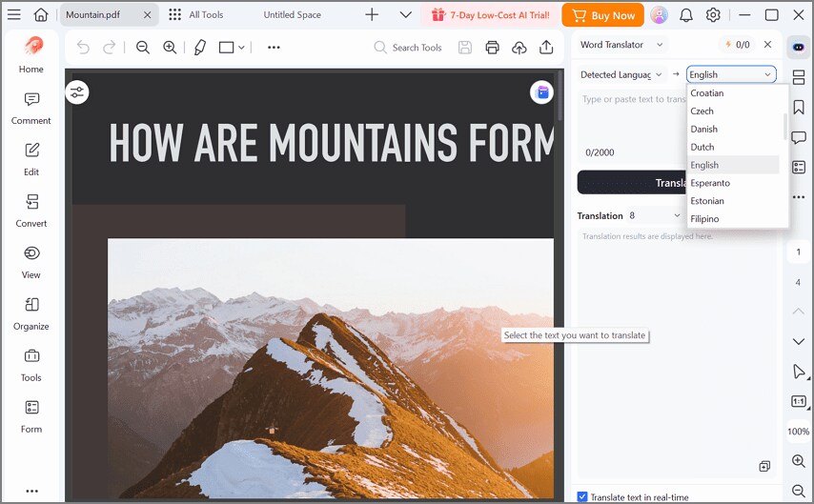Choose Dutch from language list
Viewport: 814px width, 504px height.
click(733, 147)
